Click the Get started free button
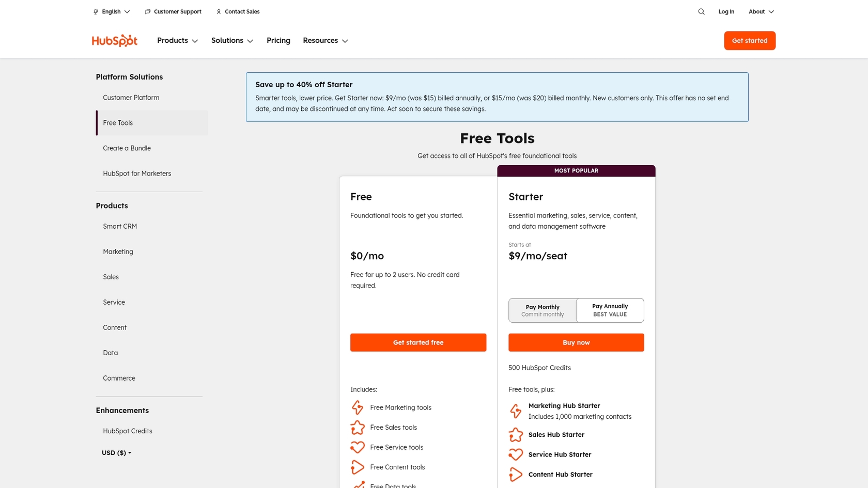The image size is (868, 488). (x=418, y=342)
